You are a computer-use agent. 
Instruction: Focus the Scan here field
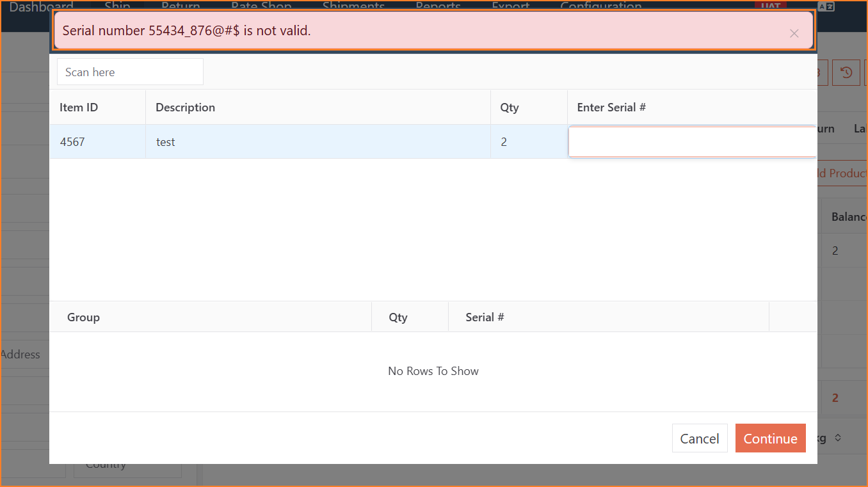130,72
